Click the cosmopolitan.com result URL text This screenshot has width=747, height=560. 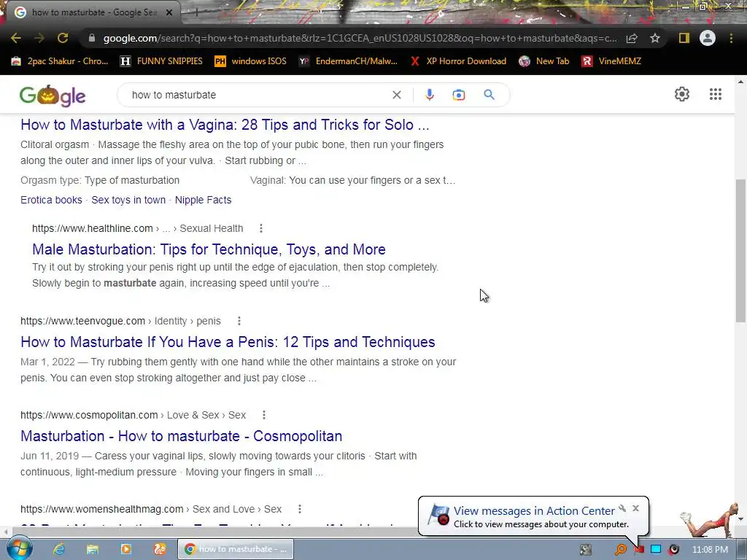click(133, 415)
